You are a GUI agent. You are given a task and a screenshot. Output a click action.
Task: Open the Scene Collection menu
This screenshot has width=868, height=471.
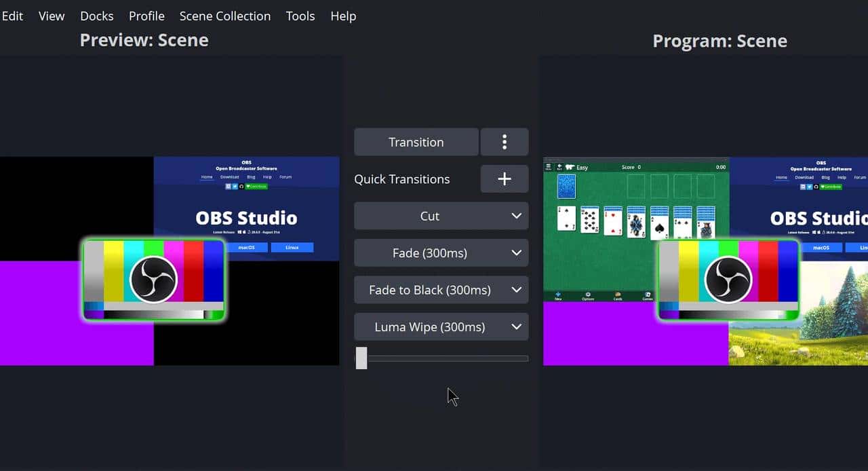point(224,16)
